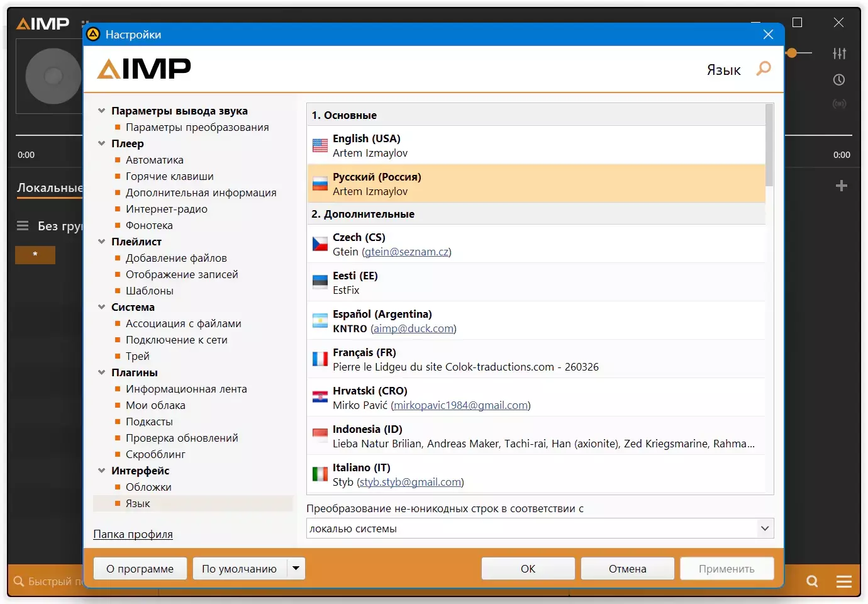The image size is (868, 604).
Task: Open the Фонотека settings page
Action: point(149,225)
